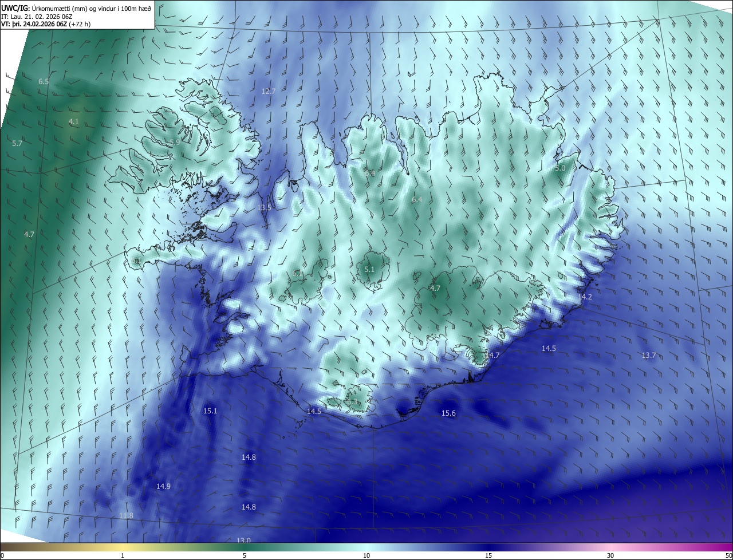Click the 1 tick label of the color scale
Image resolution: width=733 pixels, height=560 pixels.
pyautogui.click(x=123, y=555)
